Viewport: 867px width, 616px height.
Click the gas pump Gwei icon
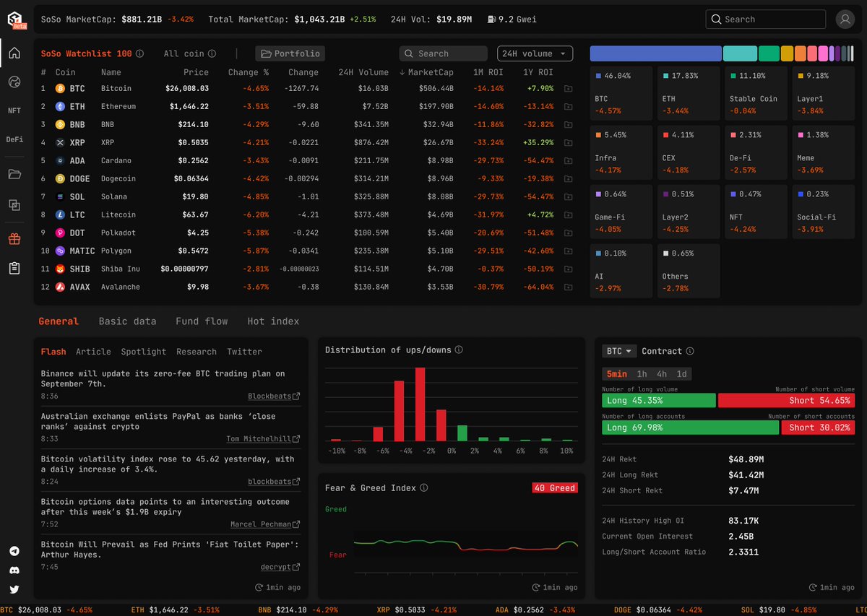pos(492,19)
